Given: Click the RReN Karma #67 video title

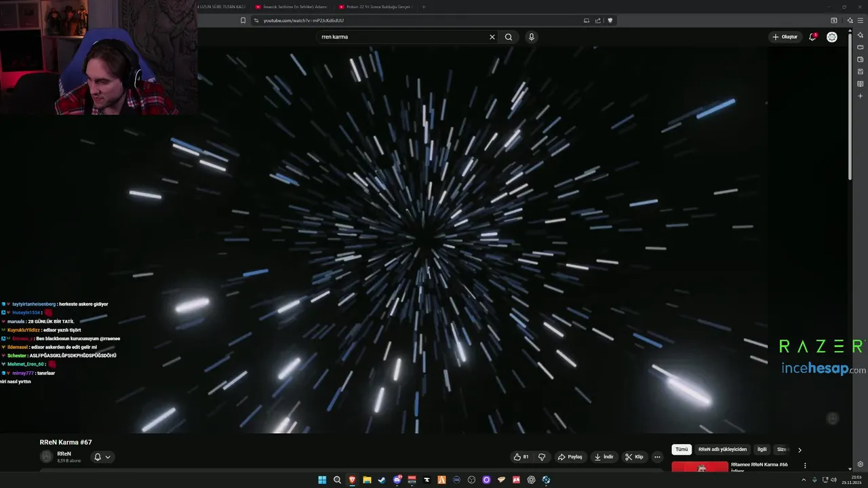Looking at the screenshot, I should 66,442.
